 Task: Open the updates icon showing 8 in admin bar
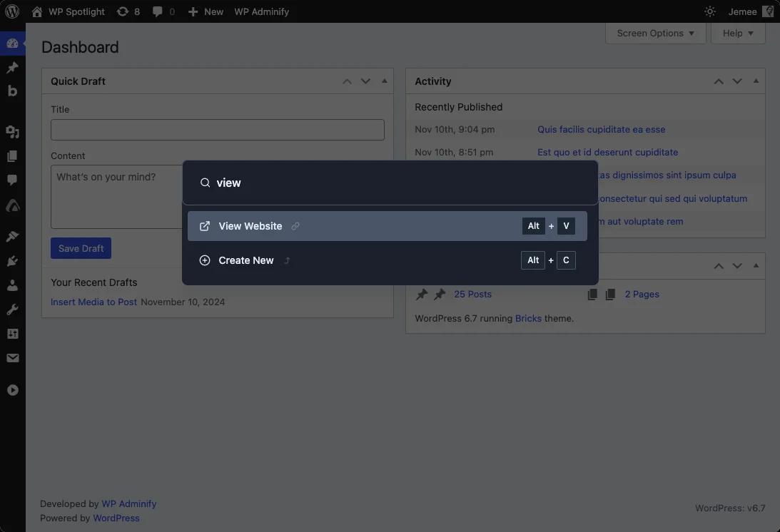tap(128, 11)
